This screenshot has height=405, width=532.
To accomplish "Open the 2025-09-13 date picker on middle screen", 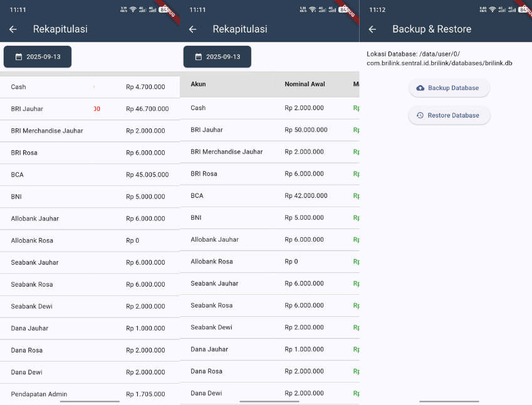I will [217, 57].
